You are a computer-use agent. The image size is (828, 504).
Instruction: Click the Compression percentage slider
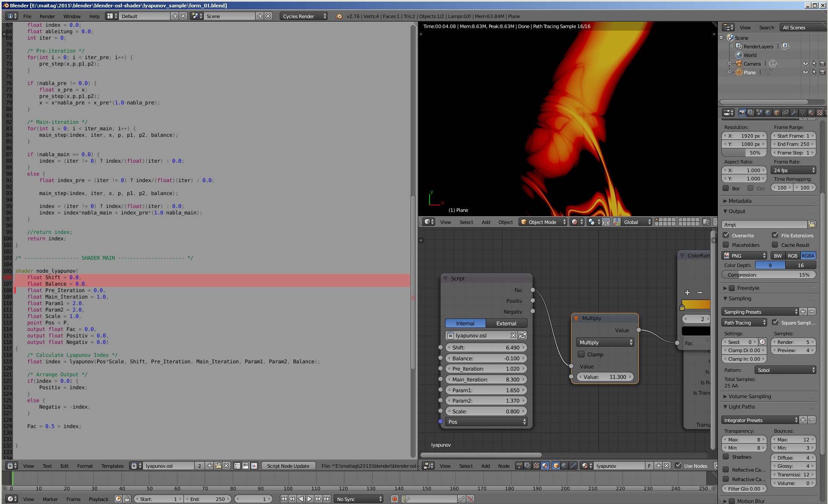768,275
